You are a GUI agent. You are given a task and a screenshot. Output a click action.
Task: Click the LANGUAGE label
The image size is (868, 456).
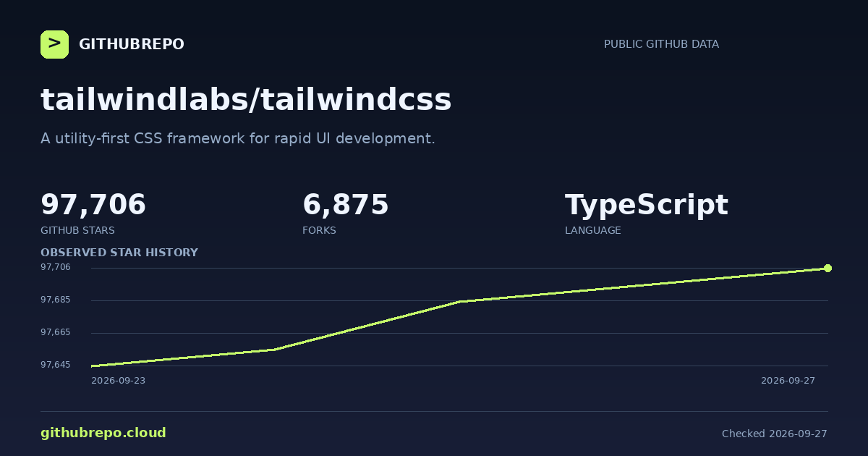click(x=593, y=231)
